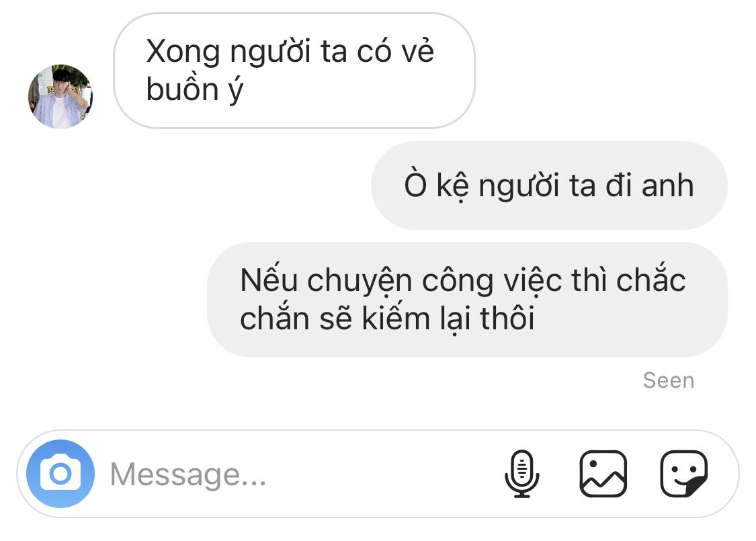Choose a sticker via smiley sticker icon
The height and width of the screenshot is (541, 756).
(x=683, y=474)
